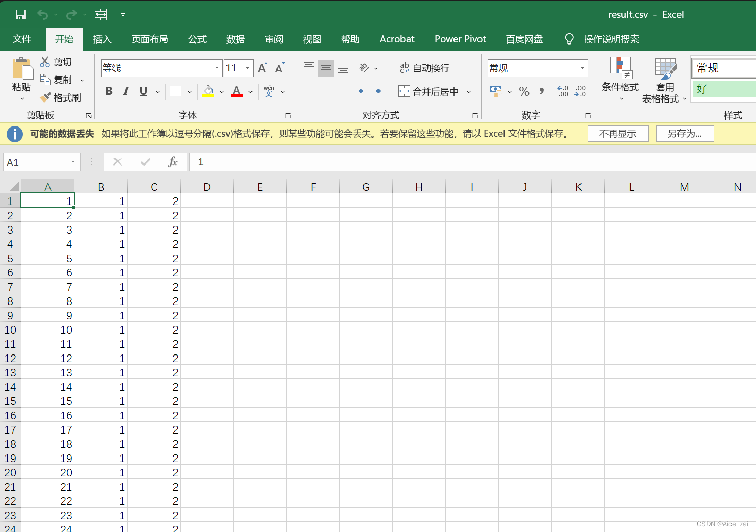Expand Merge & Center dropdown arrow
This screenshot has width=756, height=532.
(469, 92)
